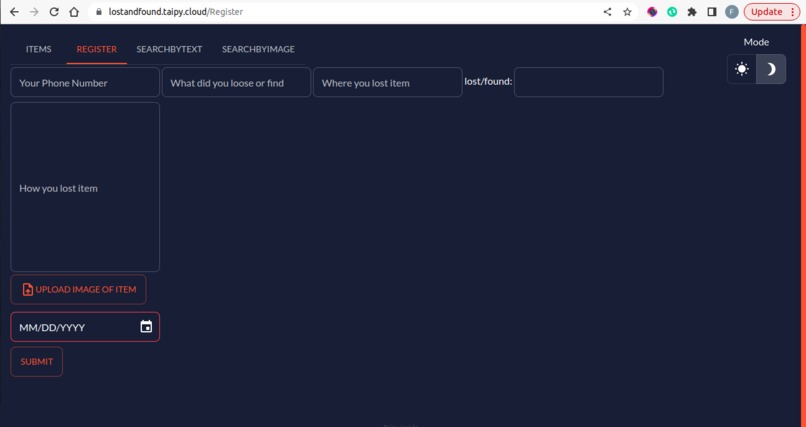Click the upload file icon
Image resolution: width=806 pixels, height=427 pixels.
tap(28, 289)
